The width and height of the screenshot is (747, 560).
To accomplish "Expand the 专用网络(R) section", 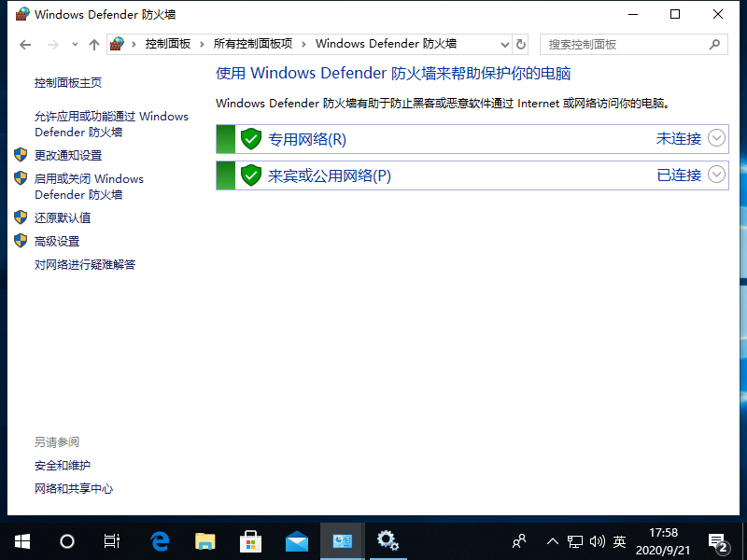I will point(716,139).
